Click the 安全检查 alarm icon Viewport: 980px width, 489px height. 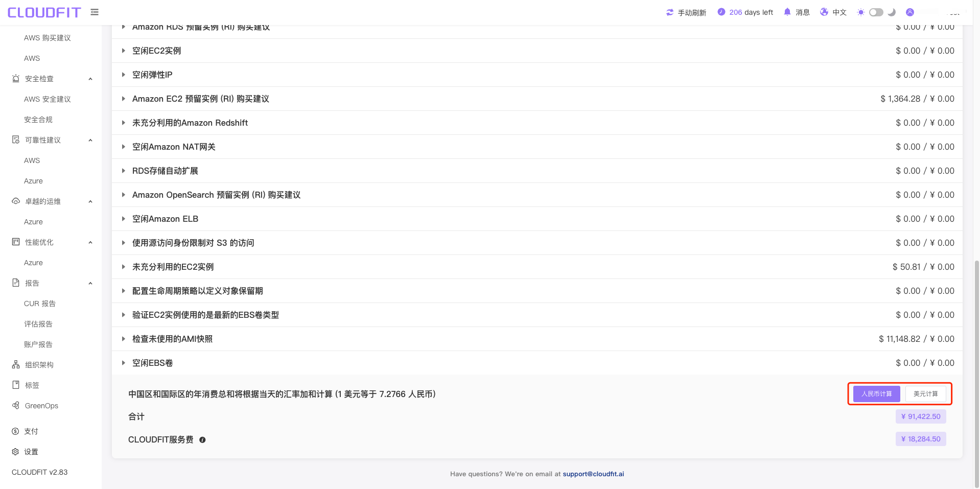(x=16, y=78)
